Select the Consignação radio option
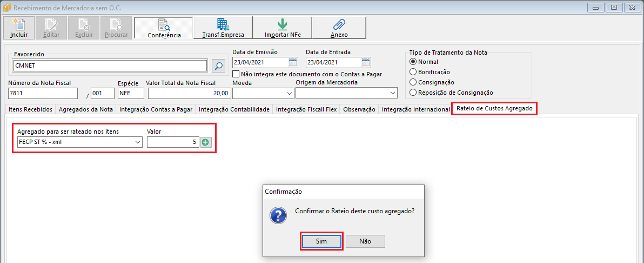 pyautogui.click(x=413, y=82)
